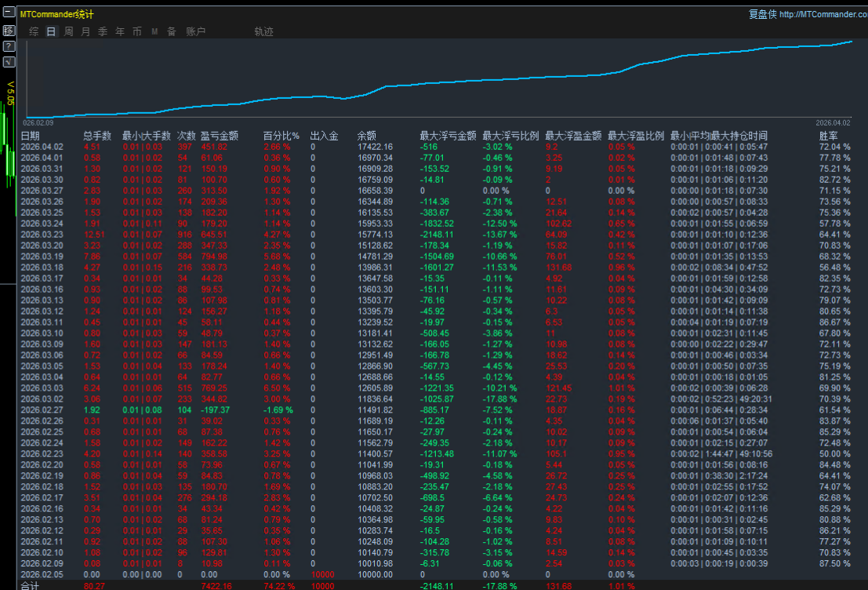This screenshot has width=868, height=590.
Task: Open the 月 monthly statistics tab
Action: point(85,31)
